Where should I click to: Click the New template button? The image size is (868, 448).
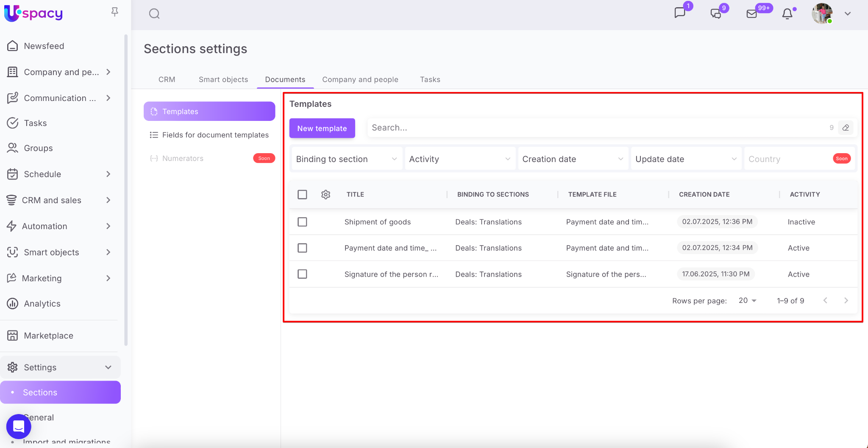point(322,128)
